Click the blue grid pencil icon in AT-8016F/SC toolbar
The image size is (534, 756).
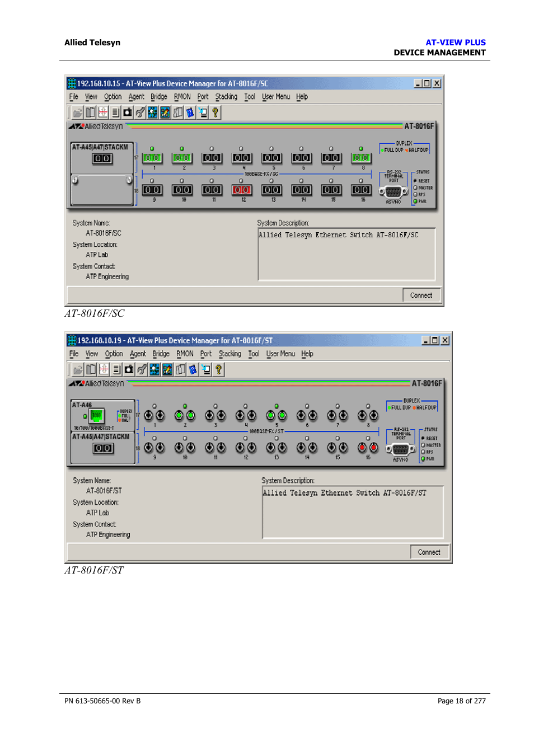click(x=165, y=112)
